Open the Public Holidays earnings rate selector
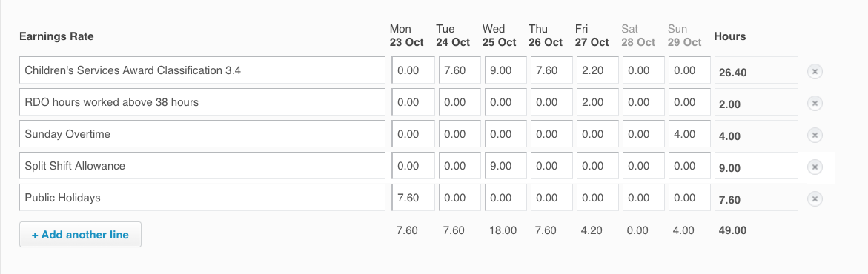Screen dimensions: 868x274 pos(202,198)
